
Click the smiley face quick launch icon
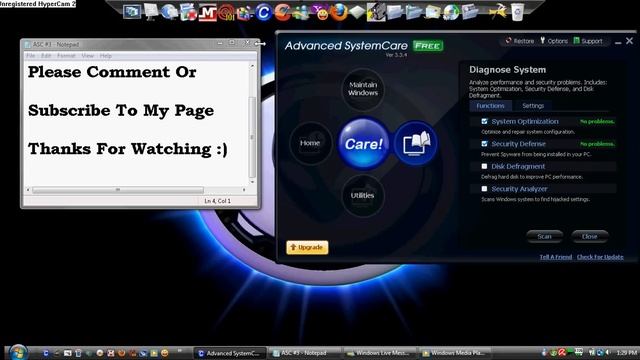164,353
